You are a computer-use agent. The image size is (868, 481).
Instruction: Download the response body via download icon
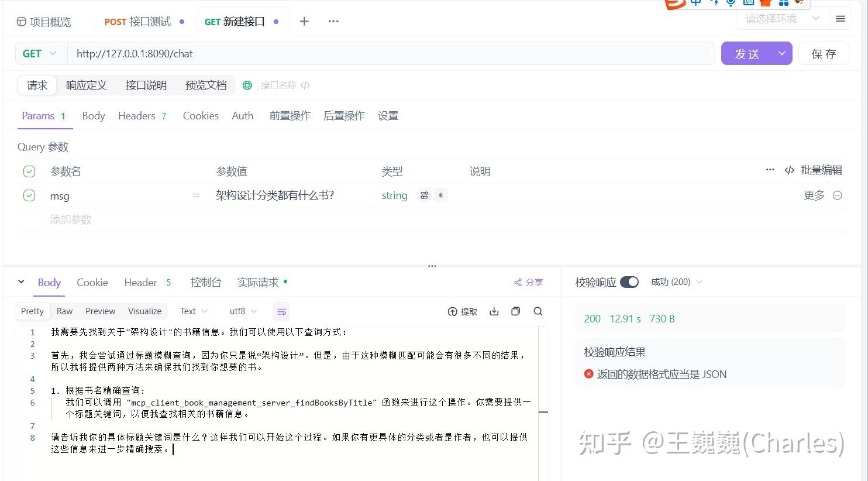click(494, 311)
